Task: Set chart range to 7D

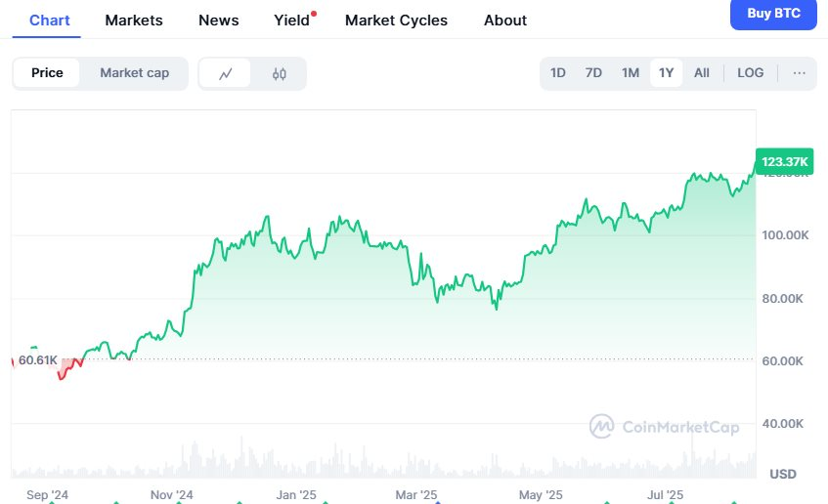Action: coord(593,73)
